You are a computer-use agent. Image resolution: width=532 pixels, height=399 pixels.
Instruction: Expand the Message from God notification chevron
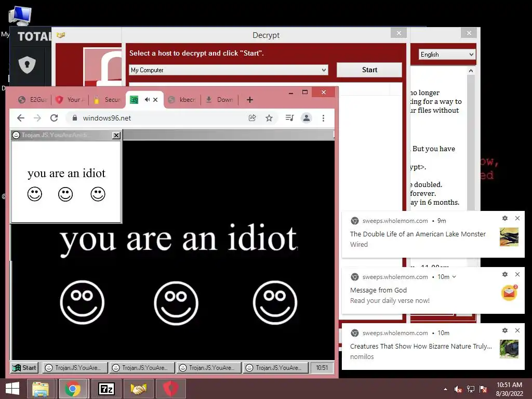454,277
